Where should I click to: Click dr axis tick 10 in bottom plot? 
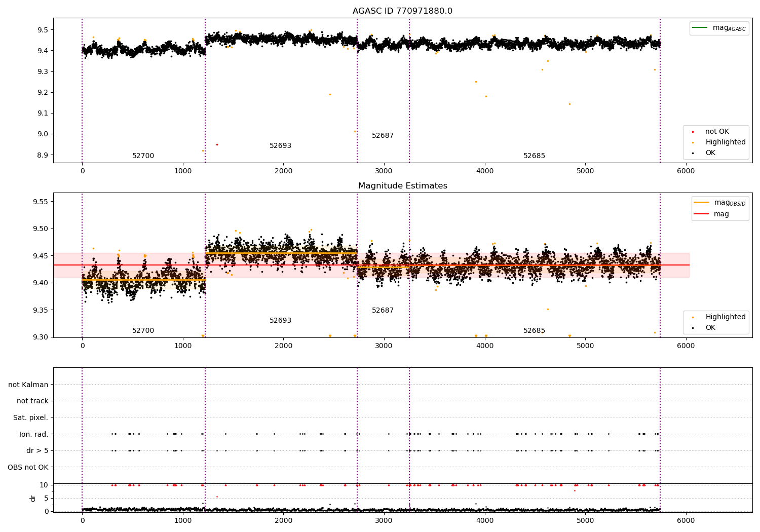[44, 485]
